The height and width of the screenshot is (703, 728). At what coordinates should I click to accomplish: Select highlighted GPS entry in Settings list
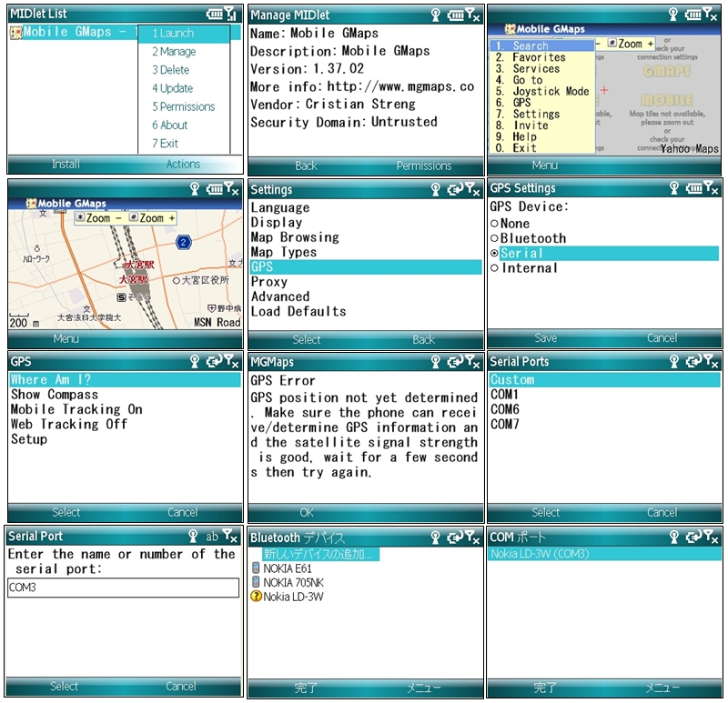(x=366, y=266)
